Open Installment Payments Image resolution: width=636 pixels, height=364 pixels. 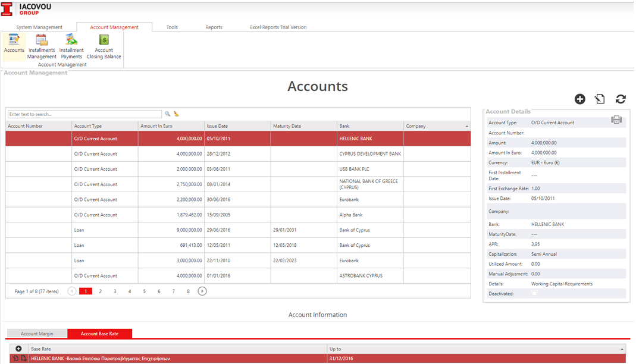coord(71,46)
